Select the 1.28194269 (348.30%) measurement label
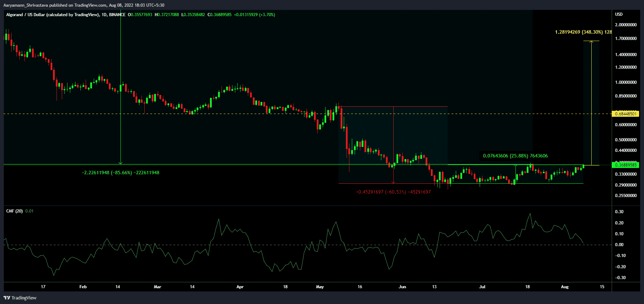This screenshot has width=644, height=304. [583, 32]
